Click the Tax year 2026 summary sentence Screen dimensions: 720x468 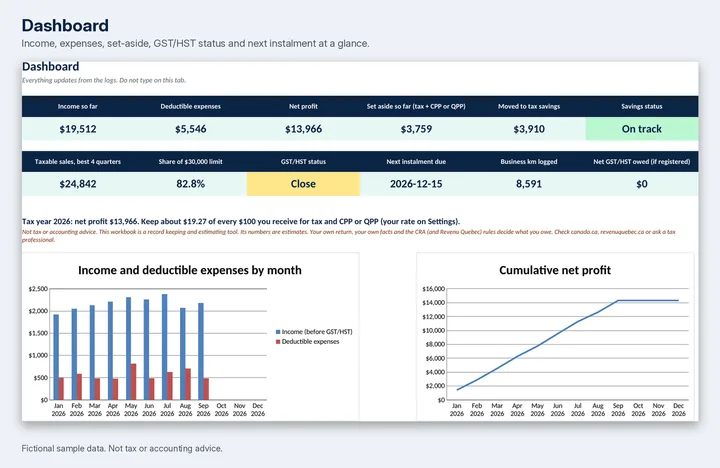pos(241,221)
